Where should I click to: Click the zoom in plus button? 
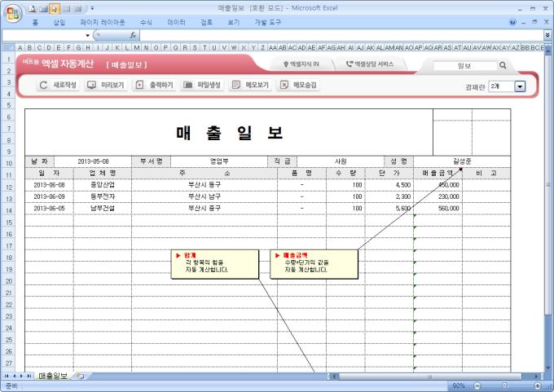[x=538, y=385]
